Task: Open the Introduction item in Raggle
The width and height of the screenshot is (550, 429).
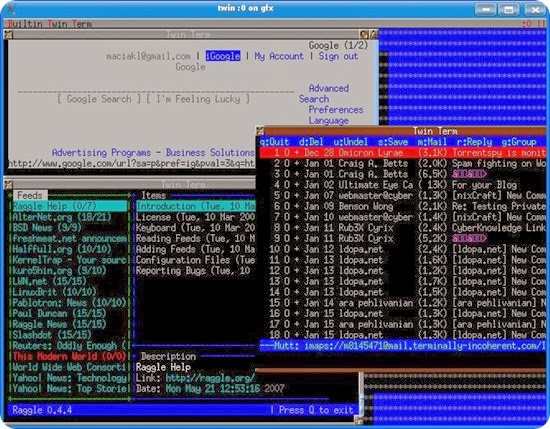Action: click(x=195, y=206)
